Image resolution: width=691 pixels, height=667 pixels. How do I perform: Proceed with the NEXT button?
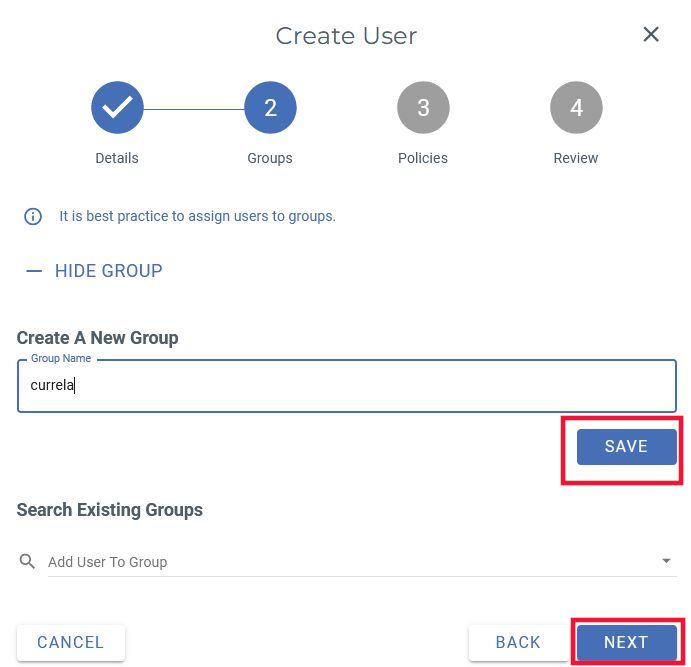626,643
